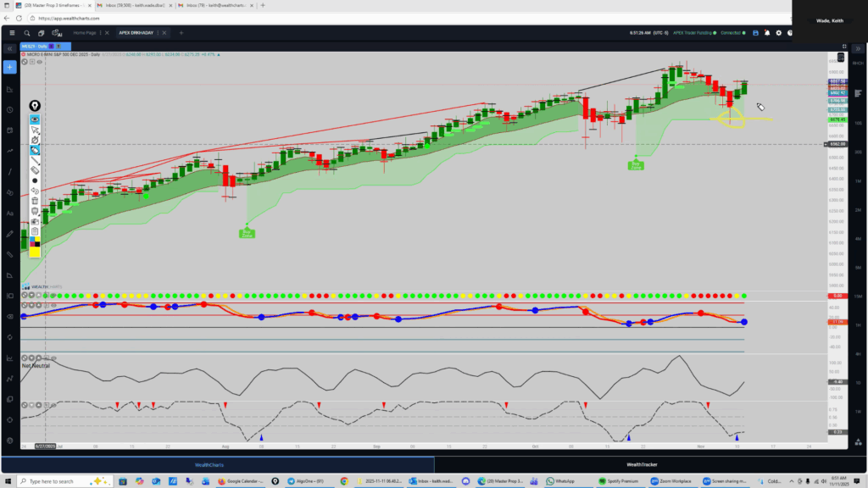Pick the yellow color swatch in drawing toolbar
868x488 pixels.
point(35,251)
